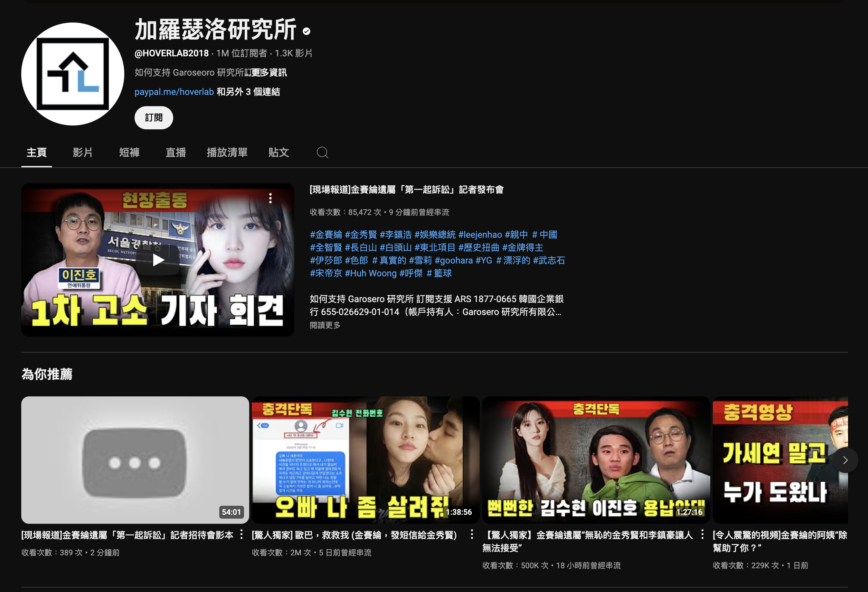Open options menu for 記者招待會影本 video
Screen dimensions: 868x592
(241, 534)
